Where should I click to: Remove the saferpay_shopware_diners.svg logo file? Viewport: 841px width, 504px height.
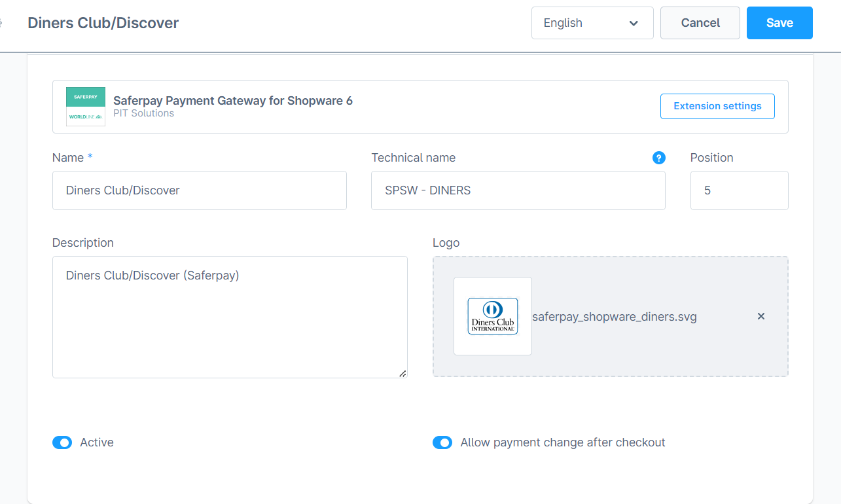[760, 316]
